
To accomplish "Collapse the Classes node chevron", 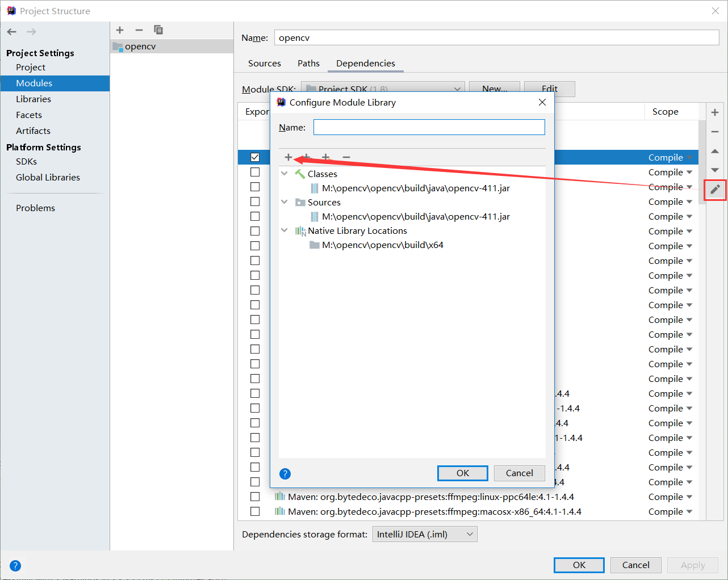I will click(284, 174).
